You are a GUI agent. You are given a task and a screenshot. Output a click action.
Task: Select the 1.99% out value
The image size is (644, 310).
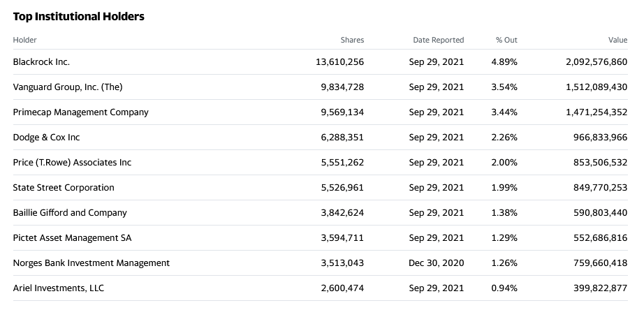pos(504,188)
